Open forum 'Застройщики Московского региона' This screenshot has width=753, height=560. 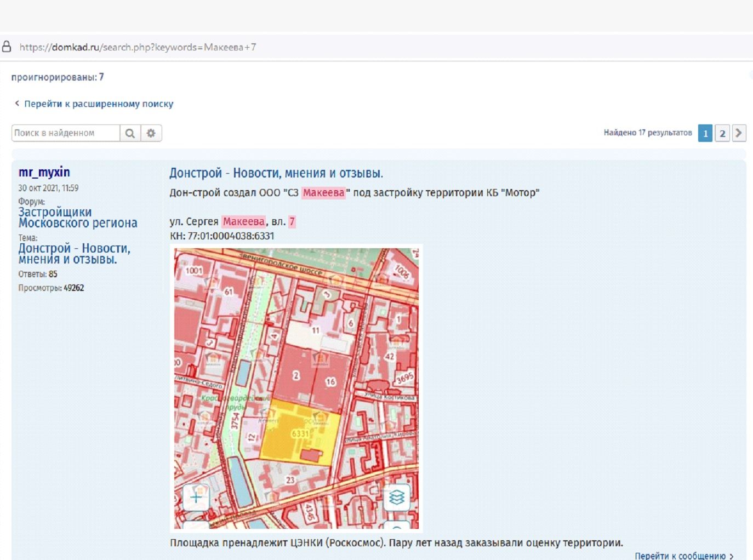[x=78, y=217]
